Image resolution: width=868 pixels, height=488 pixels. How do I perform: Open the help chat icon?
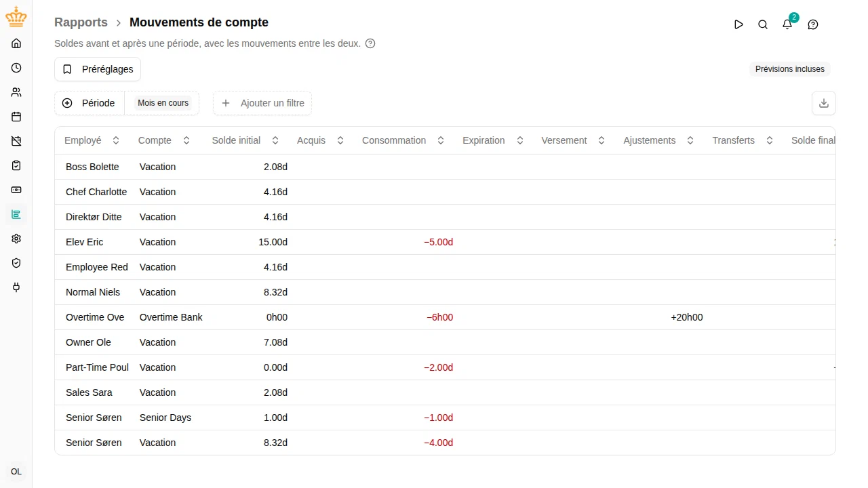(x=813, y=24)
